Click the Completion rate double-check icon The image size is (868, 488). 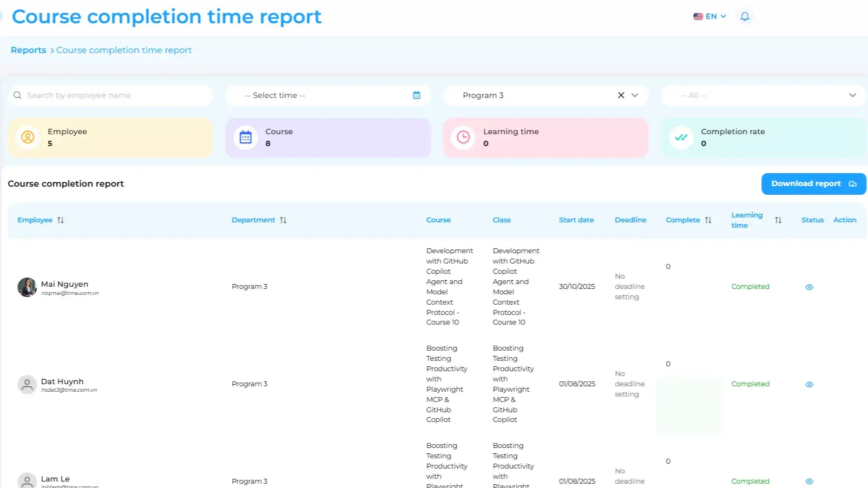[681, 137]
